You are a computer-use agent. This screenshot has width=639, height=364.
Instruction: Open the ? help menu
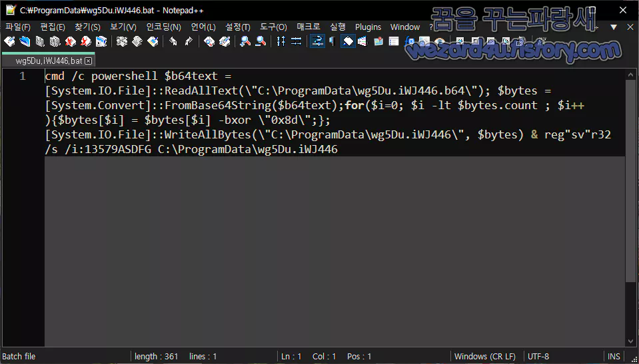(x=431, y=27)
